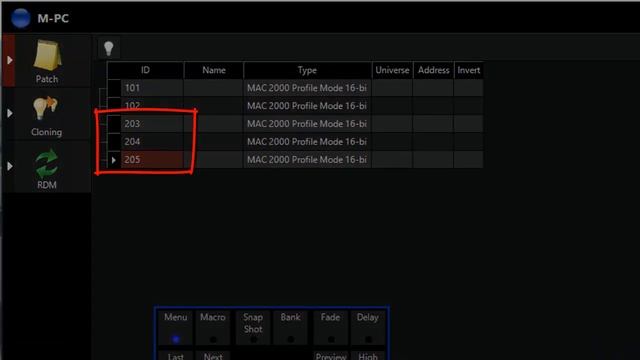This screenshot has width=640, height=360.
Task: Select fixture ID 205
Action: [x=152, y=160]
